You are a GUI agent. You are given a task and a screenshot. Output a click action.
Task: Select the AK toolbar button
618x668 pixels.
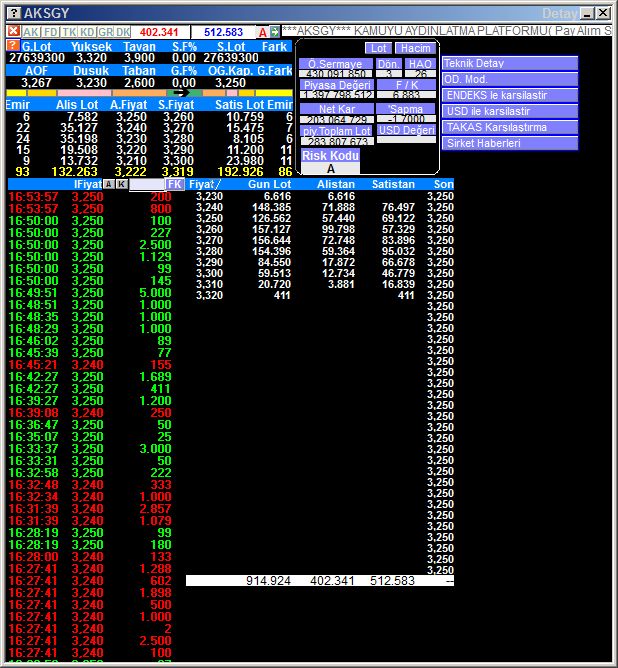[31, 32]
